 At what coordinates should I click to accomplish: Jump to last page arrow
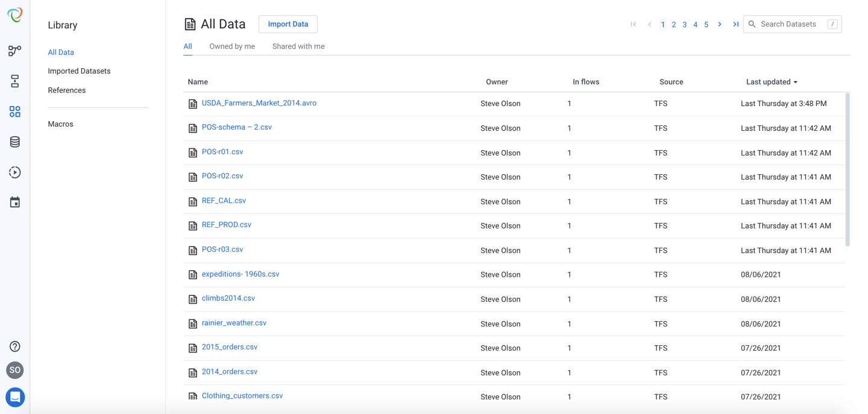click(735, 25)
